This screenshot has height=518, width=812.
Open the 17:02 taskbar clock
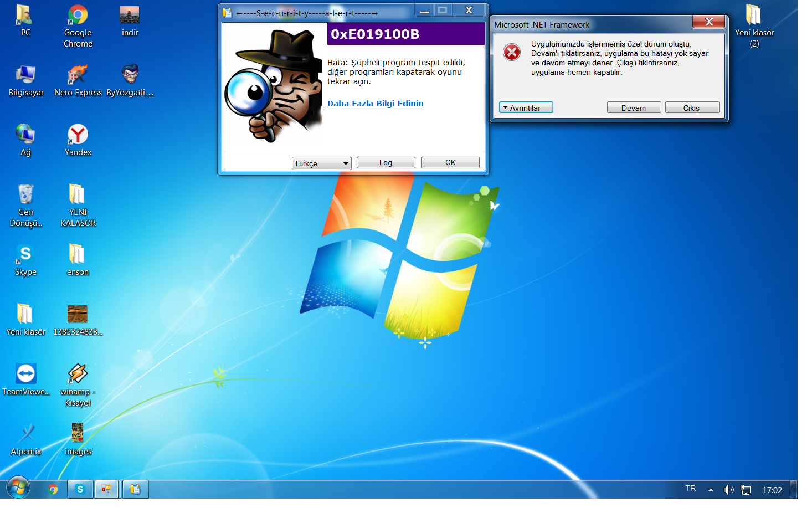[x=772, y=490]
